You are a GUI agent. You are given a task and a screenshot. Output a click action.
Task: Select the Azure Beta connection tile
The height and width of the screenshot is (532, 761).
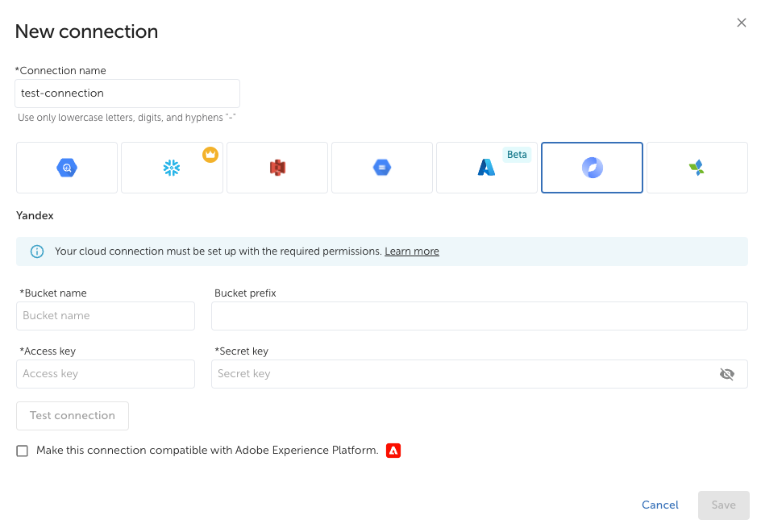point(487,168)
